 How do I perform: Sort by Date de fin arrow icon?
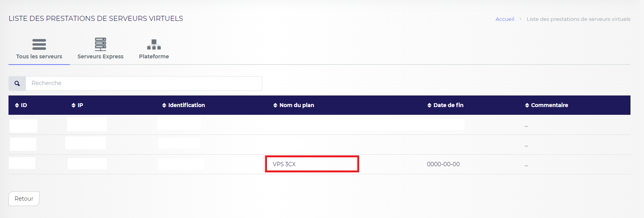429,105
